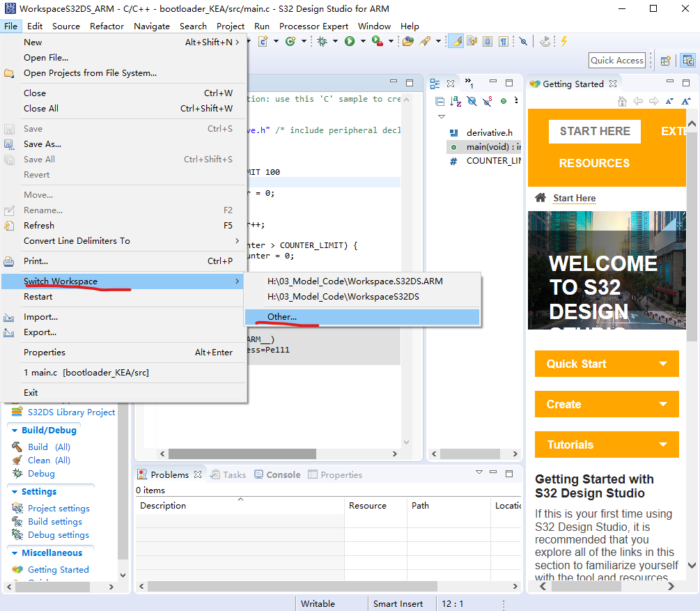This screenshot has width=700, height=611.
Task: Switch to the Tasks tab
Action: coord(228,474)
